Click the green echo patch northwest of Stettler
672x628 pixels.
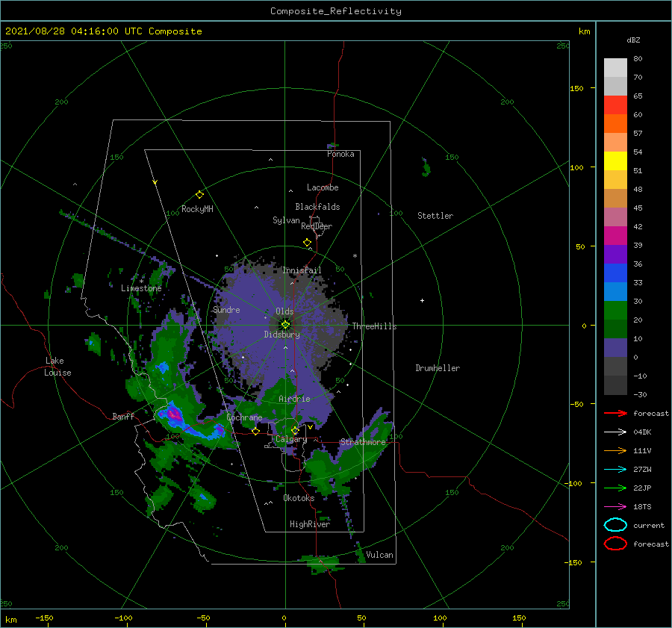[426, 167]
